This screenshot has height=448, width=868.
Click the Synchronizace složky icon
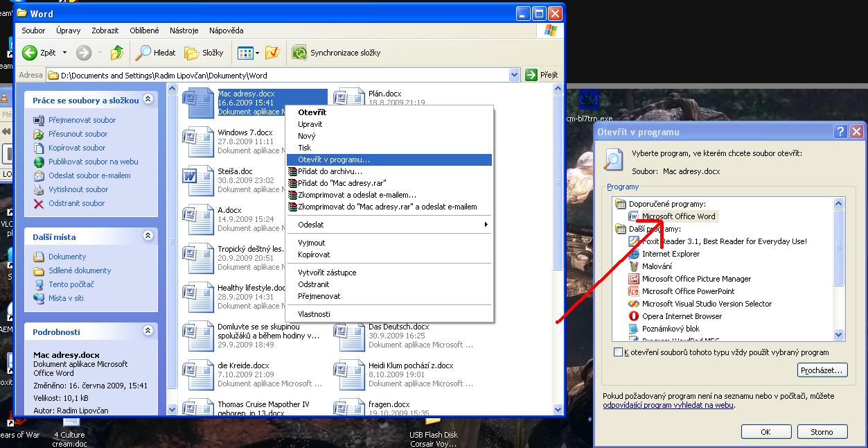pos(299,53)
